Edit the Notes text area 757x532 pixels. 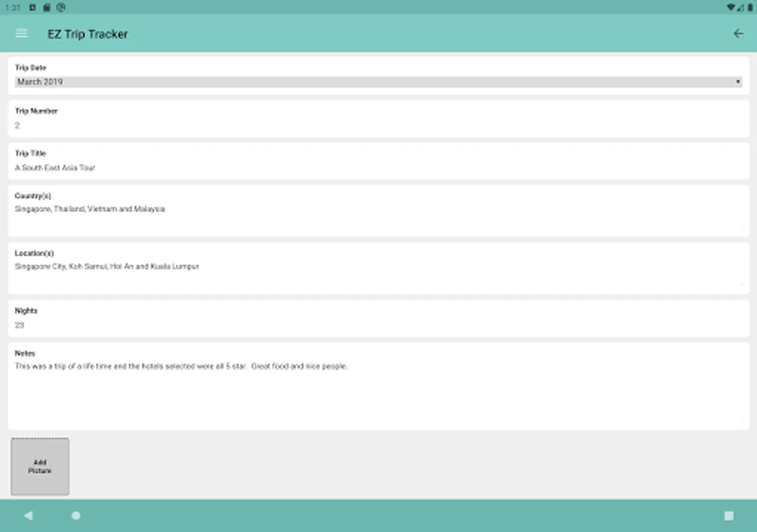pos(378,391)
